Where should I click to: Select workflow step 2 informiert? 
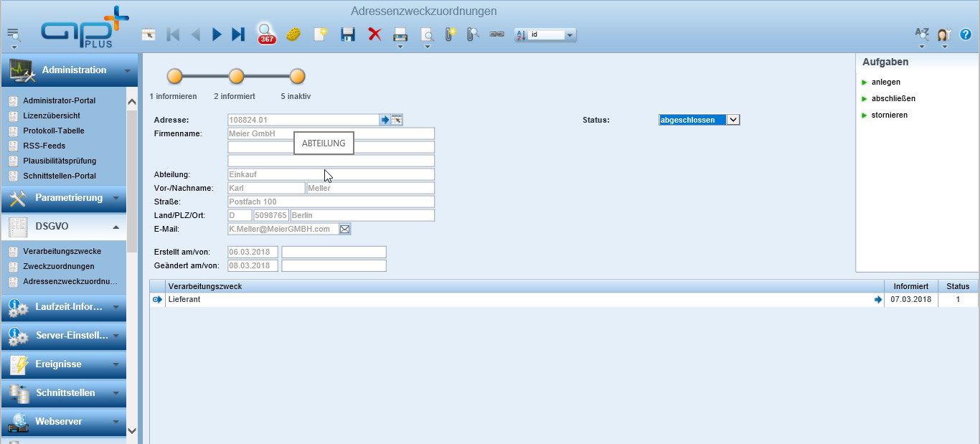(x=236, y=76)
